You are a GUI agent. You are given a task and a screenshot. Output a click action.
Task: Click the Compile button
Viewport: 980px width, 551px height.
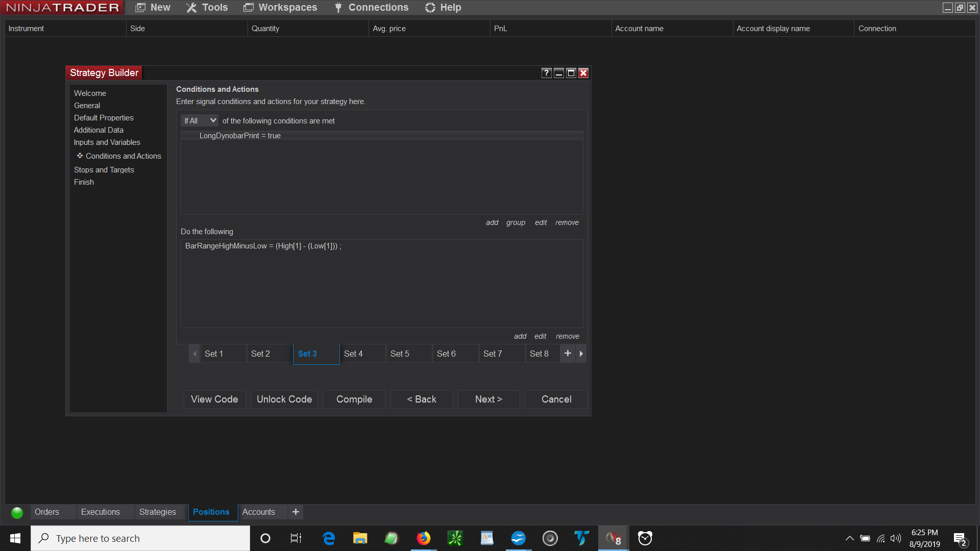pos(354,399)
